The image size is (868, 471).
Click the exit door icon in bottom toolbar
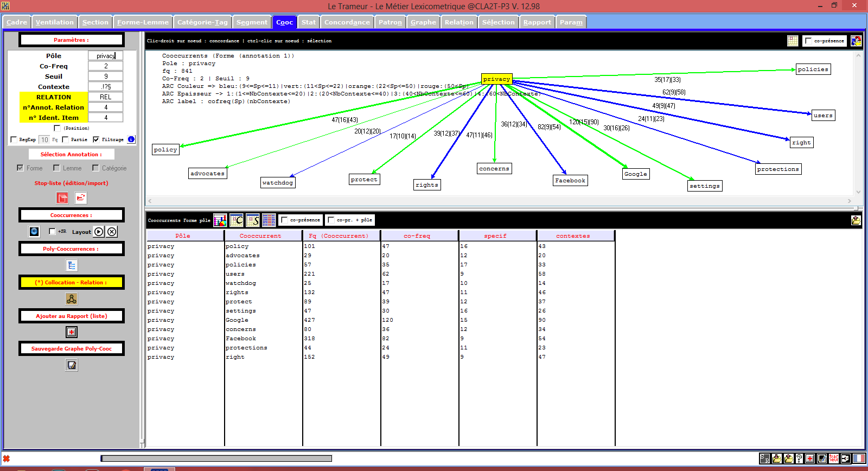(846, 459)
